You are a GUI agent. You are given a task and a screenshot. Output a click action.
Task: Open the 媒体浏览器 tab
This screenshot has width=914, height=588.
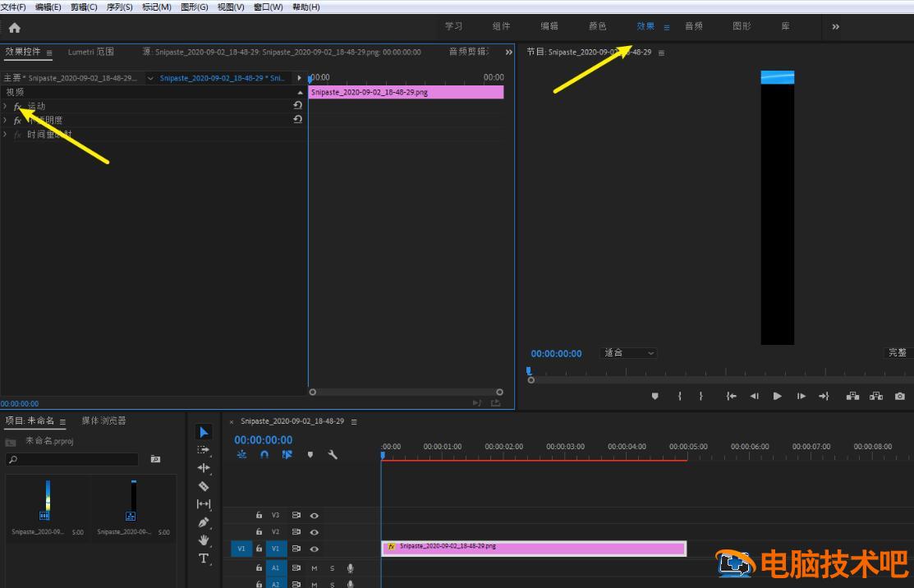coord(103,420)
